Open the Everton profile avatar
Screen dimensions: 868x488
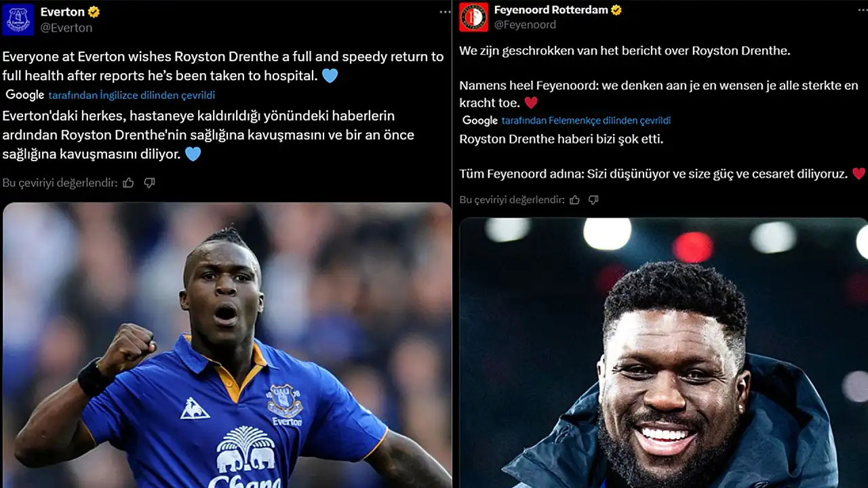click(18, 19)
